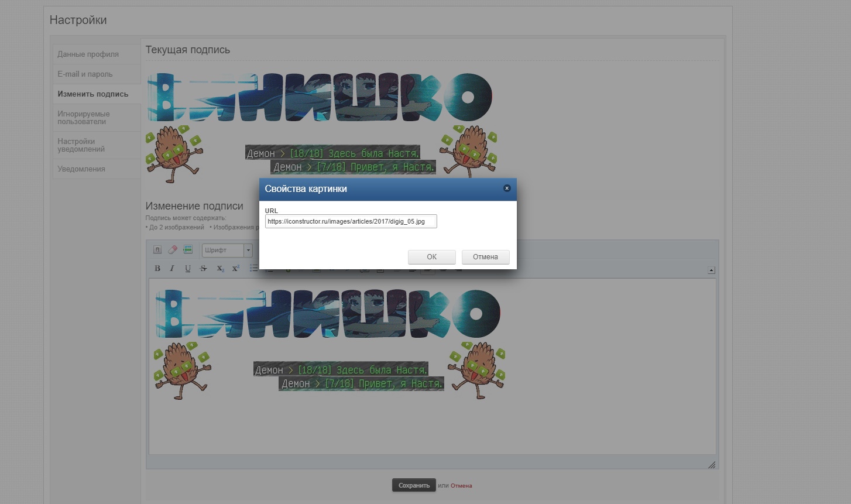
Task: Click the Настройки page title
Action: pyautogui.click(x=78, y=20)
